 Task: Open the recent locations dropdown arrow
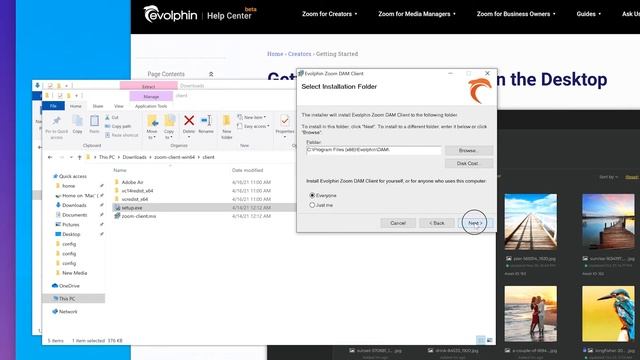pyautogui.click(x=71, y=157)
